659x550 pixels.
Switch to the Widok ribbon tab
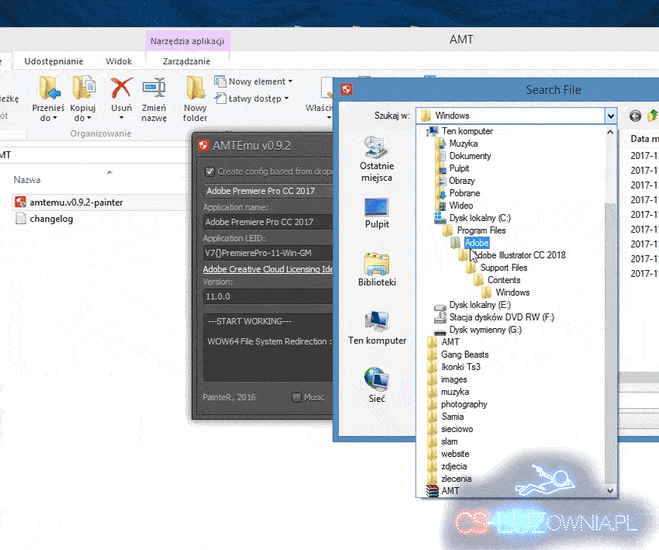click(x=119, y=62)
